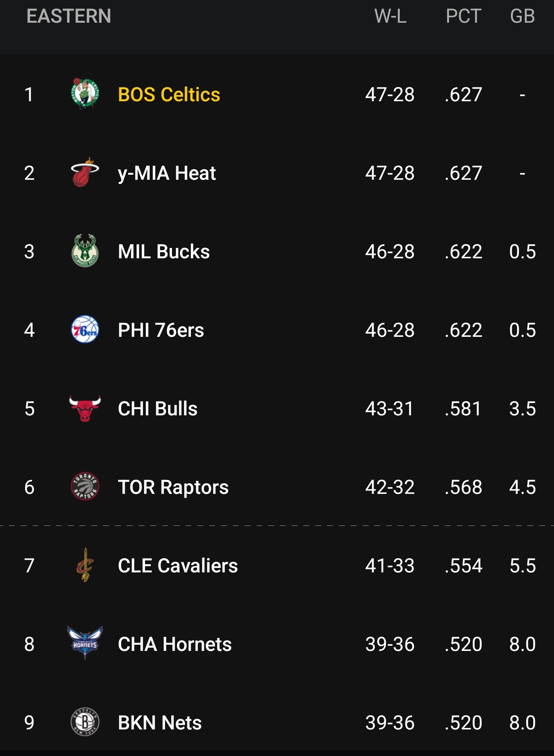Sort standings by the PCT column
The image size is (554, 756).
(463, 16)
